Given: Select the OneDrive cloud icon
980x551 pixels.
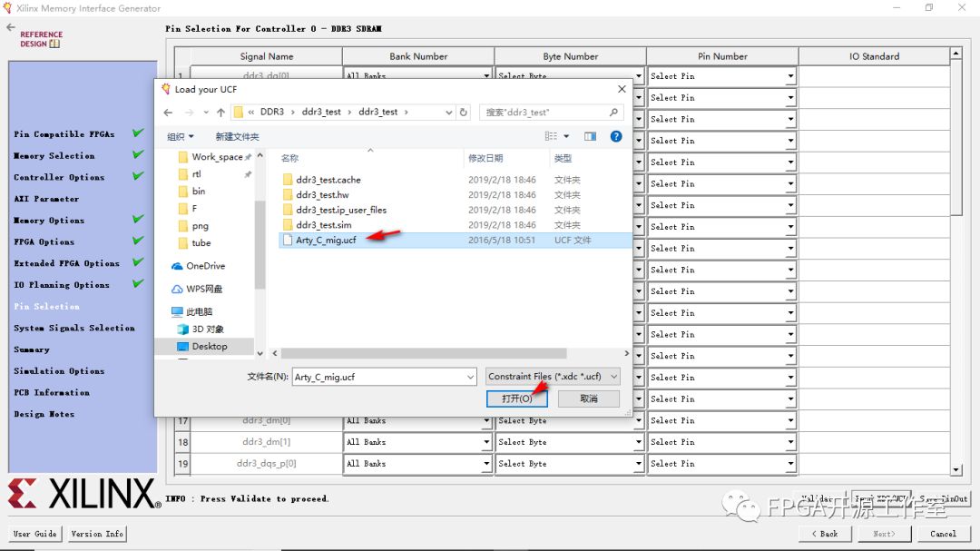Looking at the screenshot, I should click(x=177, y=266).
